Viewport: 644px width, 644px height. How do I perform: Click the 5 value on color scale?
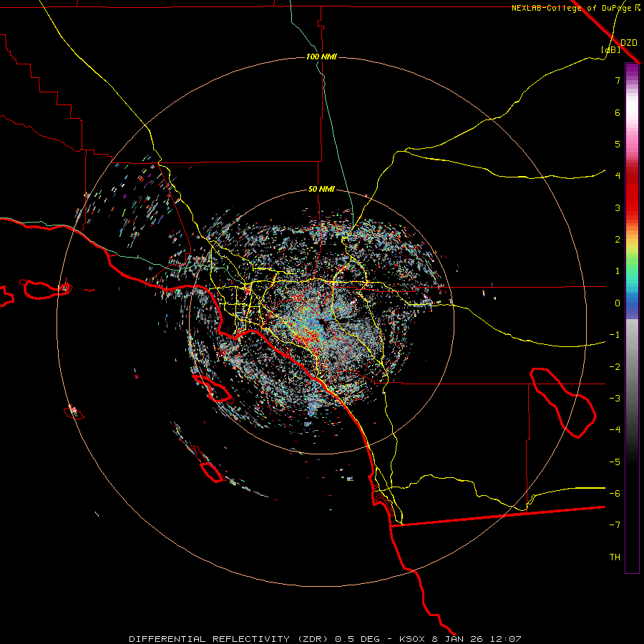pyautogui.click(x=618, y=144)
